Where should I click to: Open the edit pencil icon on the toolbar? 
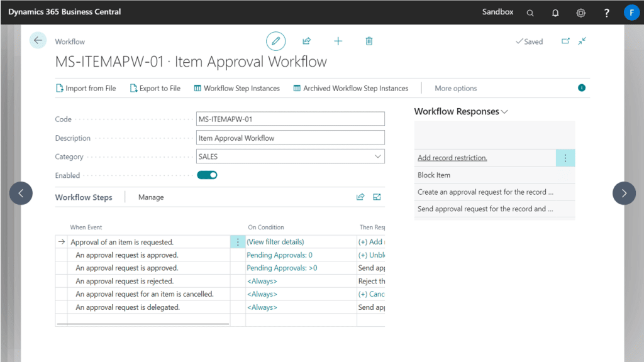[275, 41]
